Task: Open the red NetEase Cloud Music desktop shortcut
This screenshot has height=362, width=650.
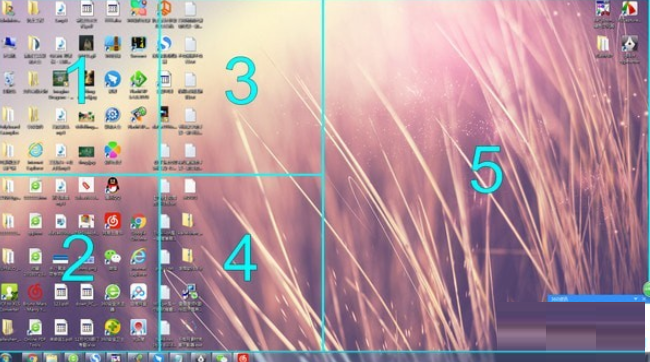Action: [x=112, y=221]
